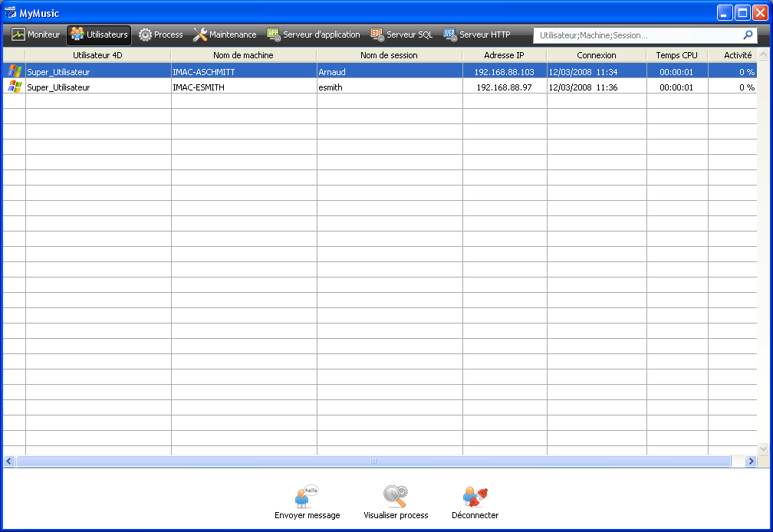The height and width of the screenshot is (532, 773).
Task: Open the Serveur HTTP page
Action: tap(476, 34)
